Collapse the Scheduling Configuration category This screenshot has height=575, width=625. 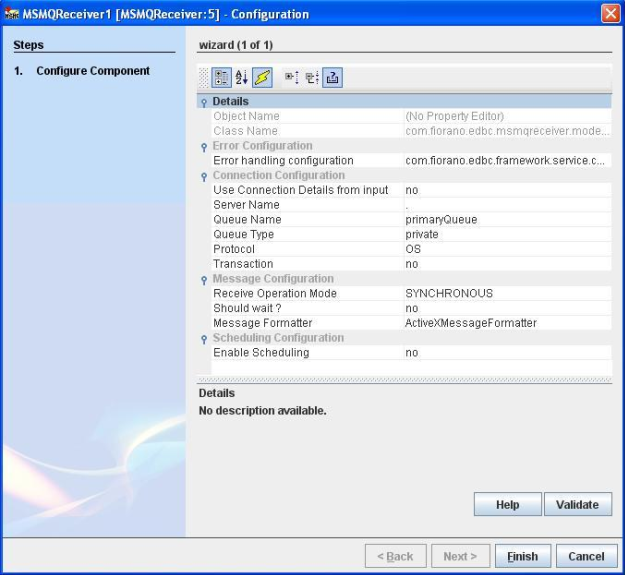coord(204,339)
